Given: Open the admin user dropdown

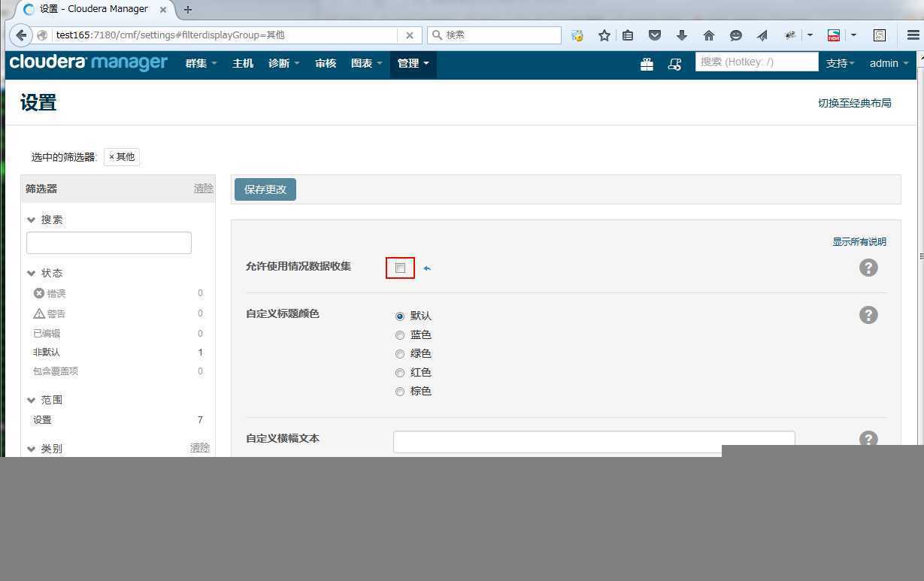Looking at the screenshot, I should (889, 64).
